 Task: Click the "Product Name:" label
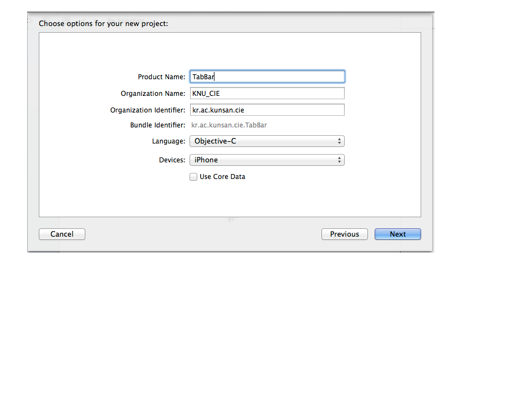point(161,77)
